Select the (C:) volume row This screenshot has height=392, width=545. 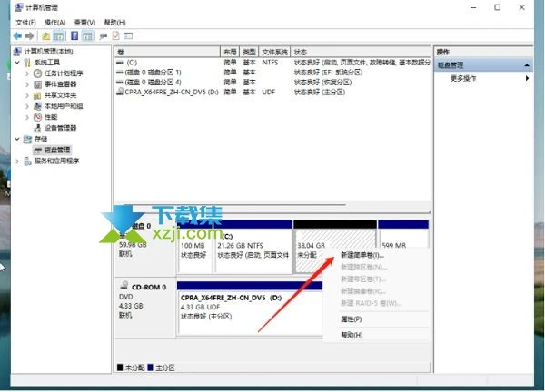(272, 63)
